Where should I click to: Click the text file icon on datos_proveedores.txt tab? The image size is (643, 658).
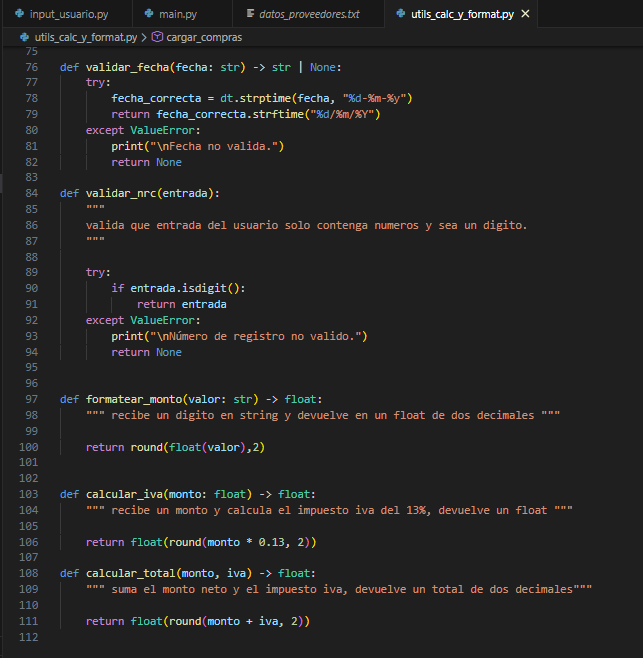click(x=248, y=14)
